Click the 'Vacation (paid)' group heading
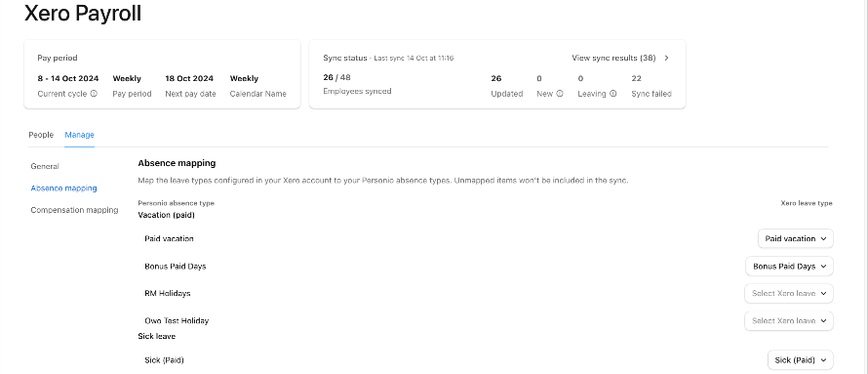The width and height of the screenshot is (868, 374). pyautogui.click(x=166, y=215)
